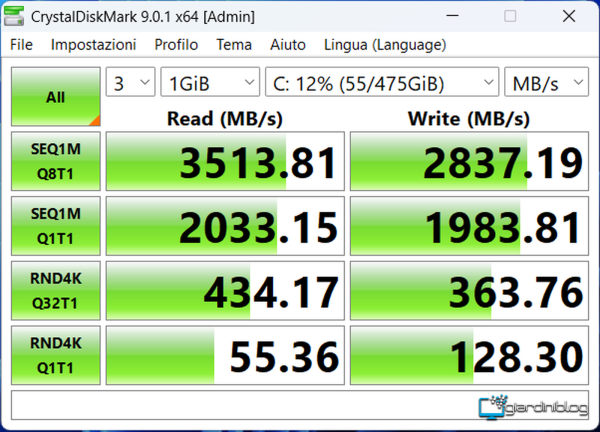Run the RND4K Q32T1 test

[56, 290]
